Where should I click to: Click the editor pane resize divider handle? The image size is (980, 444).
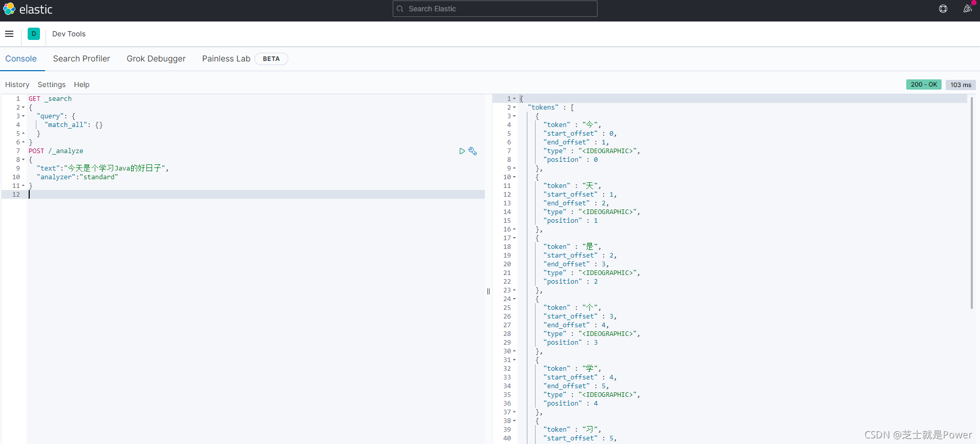(x=488, y=291)
